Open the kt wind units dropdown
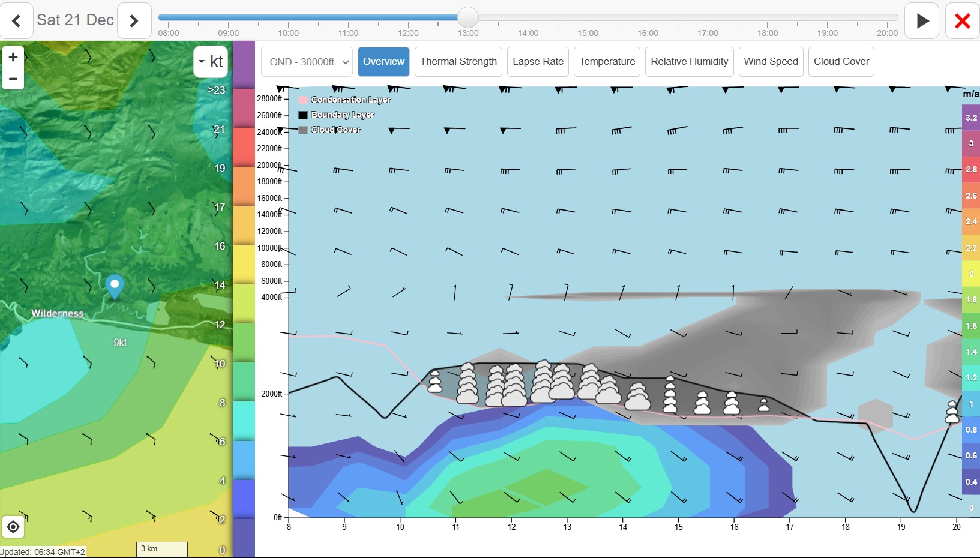This screenshot has width=980, height=558. coord(211,62)
